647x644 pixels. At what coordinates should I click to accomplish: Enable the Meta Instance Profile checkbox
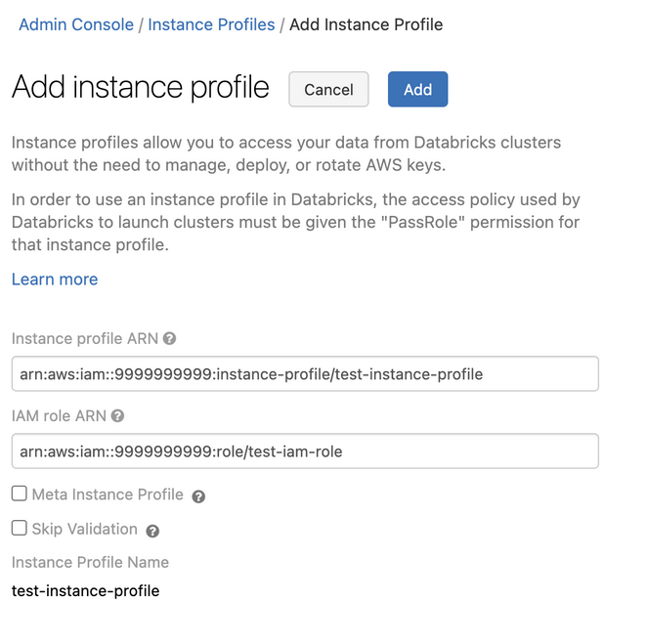click(20, 494)
